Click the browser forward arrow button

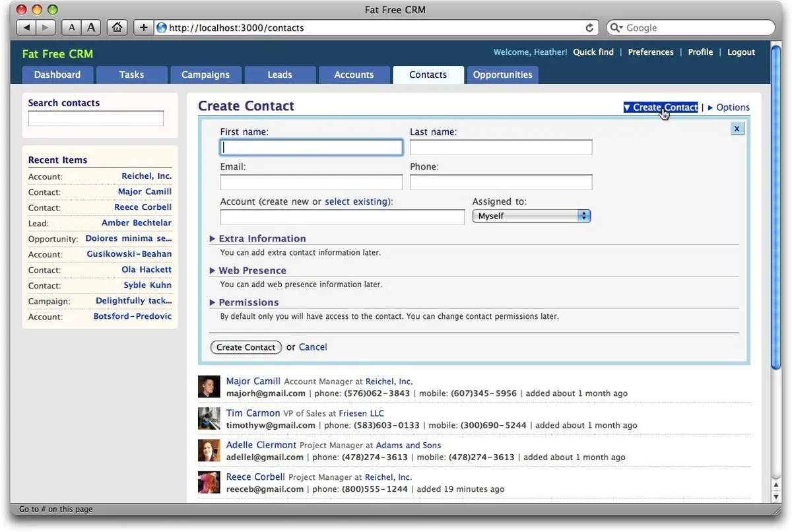point(45,28)
